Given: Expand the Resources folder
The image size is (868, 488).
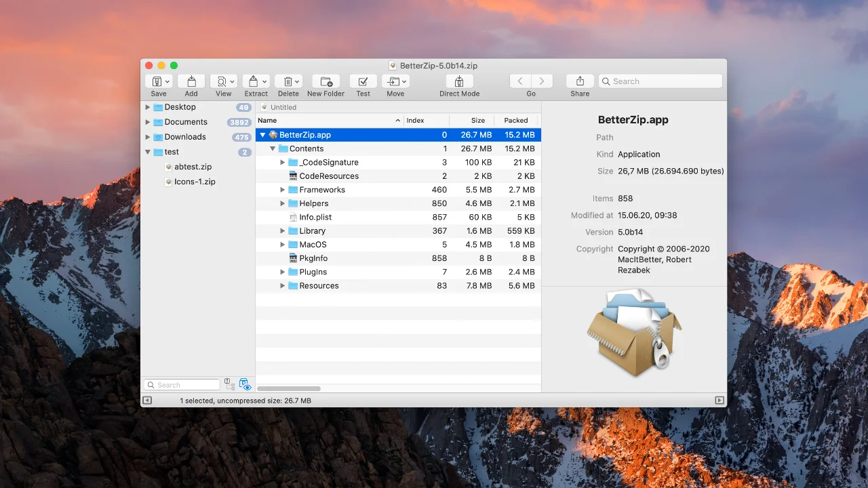Looking at the screenshot, I should pyautogui.click(x=283, y=286).
